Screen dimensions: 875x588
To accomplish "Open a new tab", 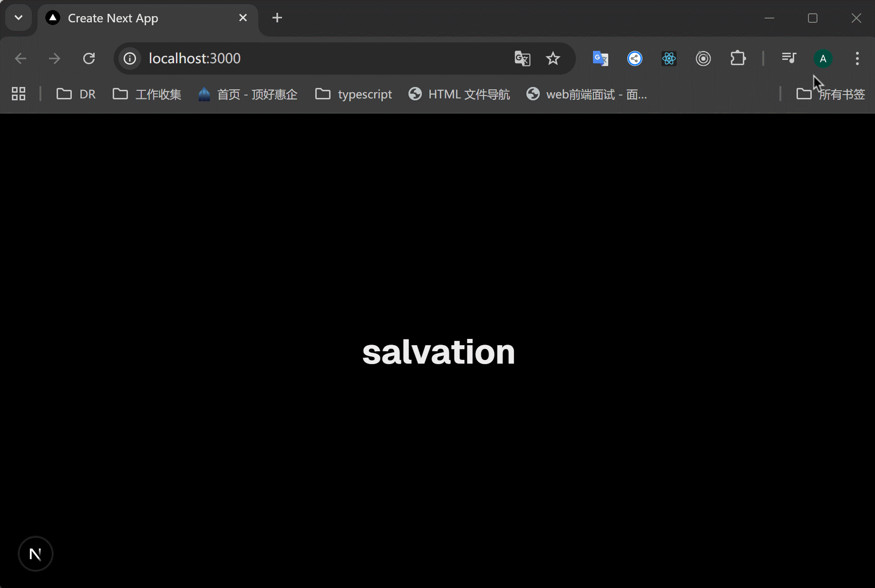I will pos(277,18).
